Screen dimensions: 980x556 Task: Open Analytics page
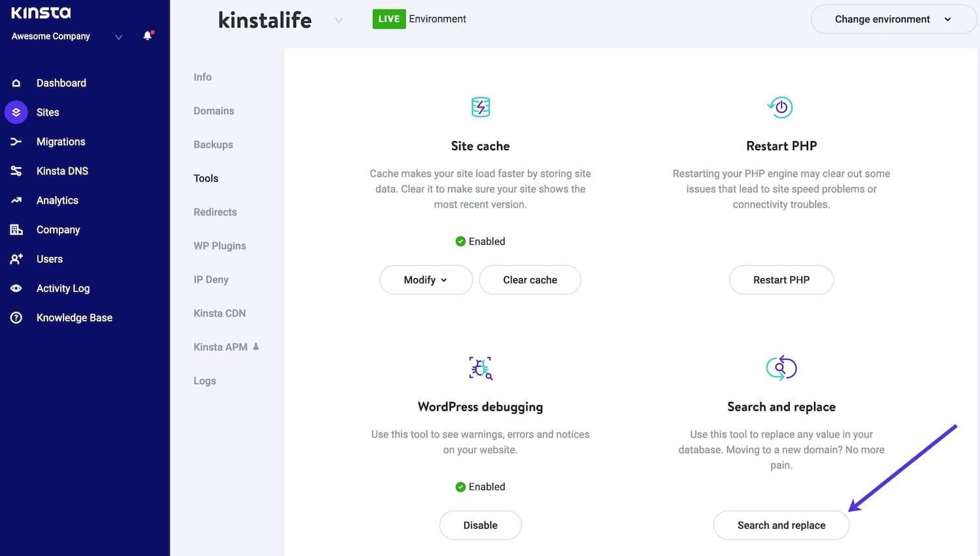[57, 201]
